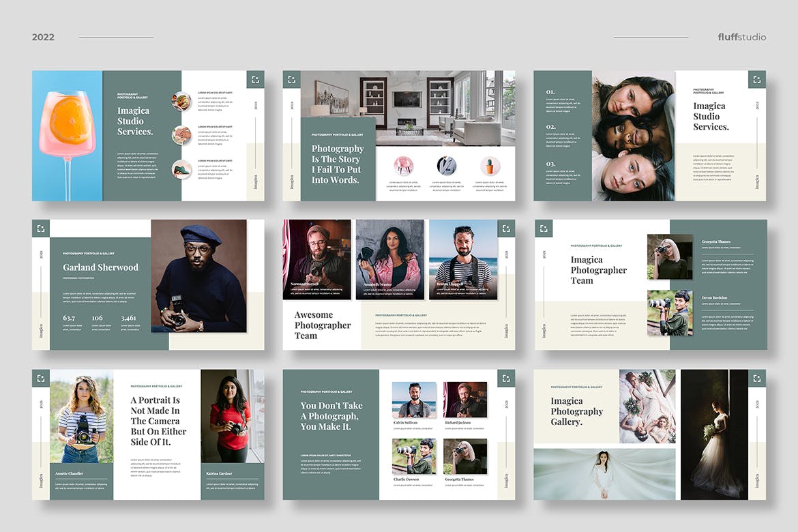
Task: Click the three stacked faces portrait
Action: (x=633, y=136)
